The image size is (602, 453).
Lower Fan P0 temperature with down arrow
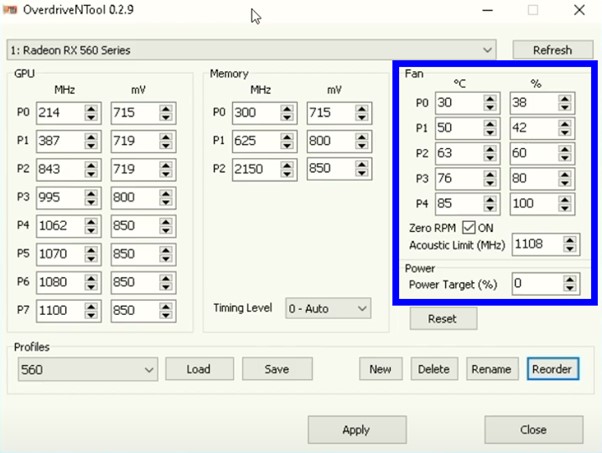point(490,107)
